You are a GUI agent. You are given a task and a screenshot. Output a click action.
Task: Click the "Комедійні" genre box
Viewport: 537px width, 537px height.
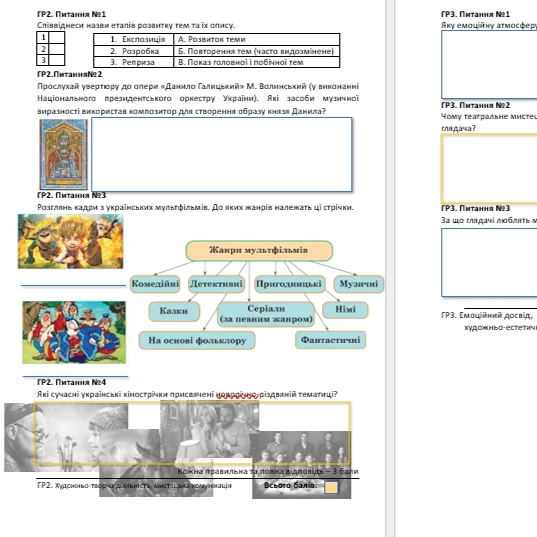(x=155, y=284)
